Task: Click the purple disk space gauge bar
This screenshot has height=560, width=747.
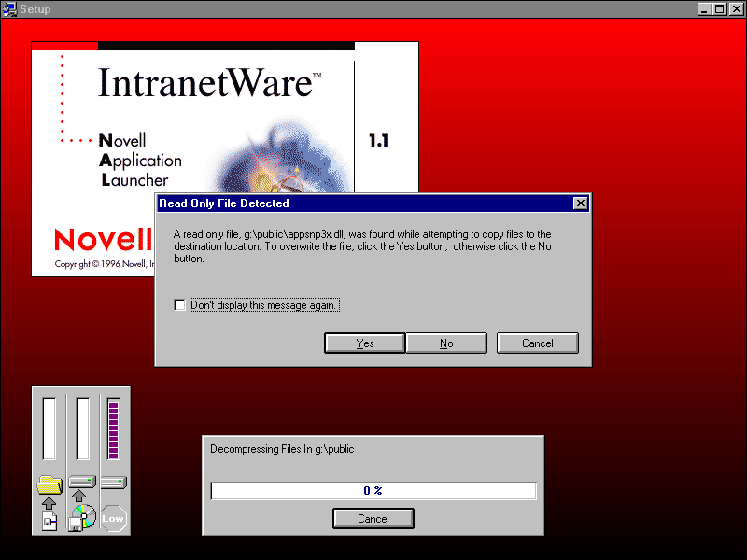Action: pos(113,428)
